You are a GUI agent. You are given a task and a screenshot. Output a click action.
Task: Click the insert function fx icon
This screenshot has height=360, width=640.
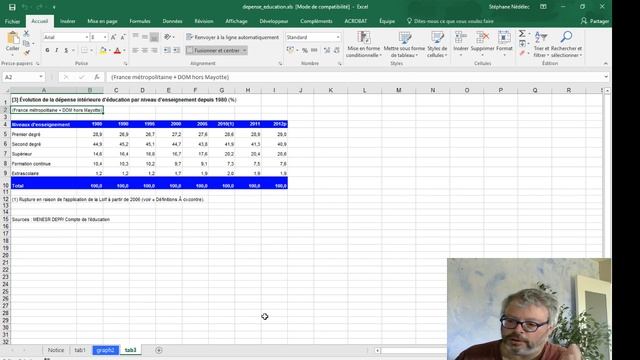(97, 77)
